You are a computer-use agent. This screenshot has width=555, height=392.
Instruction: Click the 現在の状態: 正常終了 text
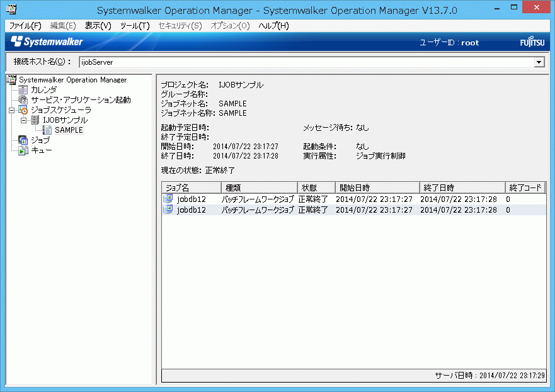point(198,171)
